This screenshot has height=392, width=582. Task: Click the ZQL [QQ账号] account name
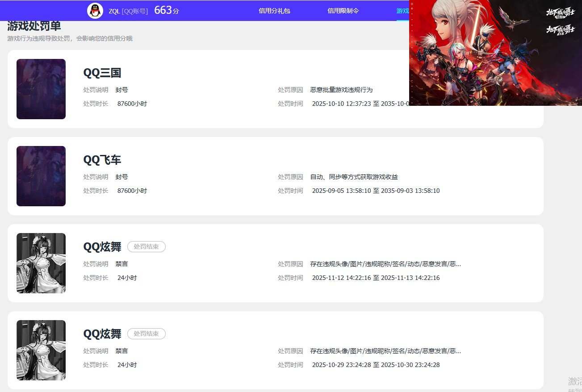(x=128, y=11)
